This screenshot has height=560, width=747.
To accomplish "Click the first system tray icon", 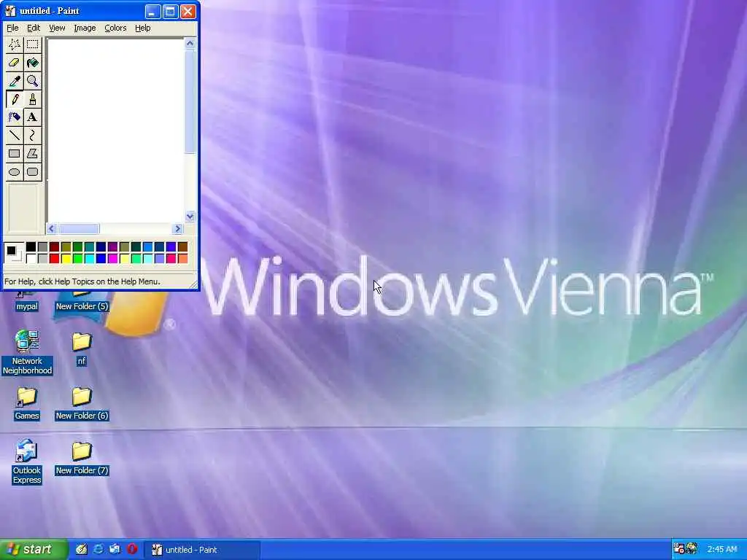I will click(x=679, y=549).
